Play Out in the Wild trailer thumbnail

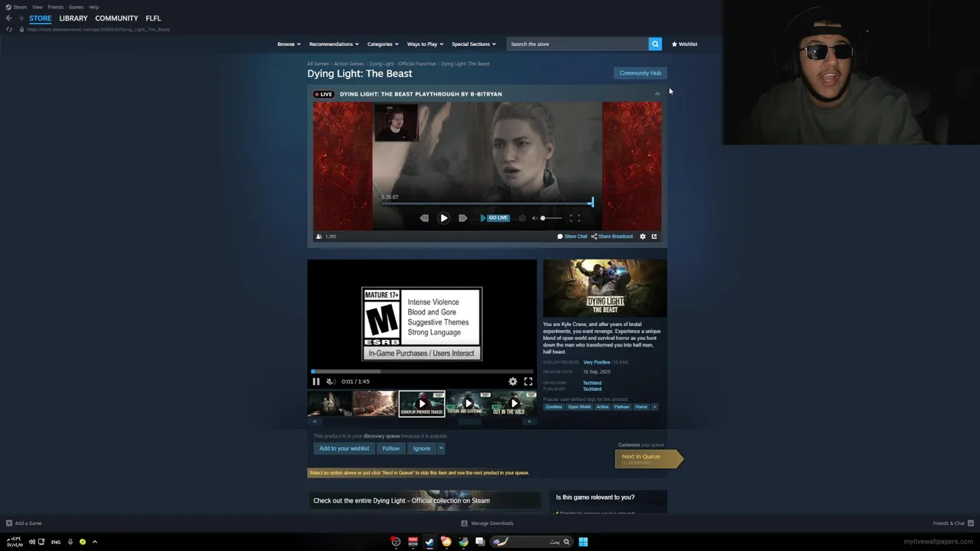514,403
